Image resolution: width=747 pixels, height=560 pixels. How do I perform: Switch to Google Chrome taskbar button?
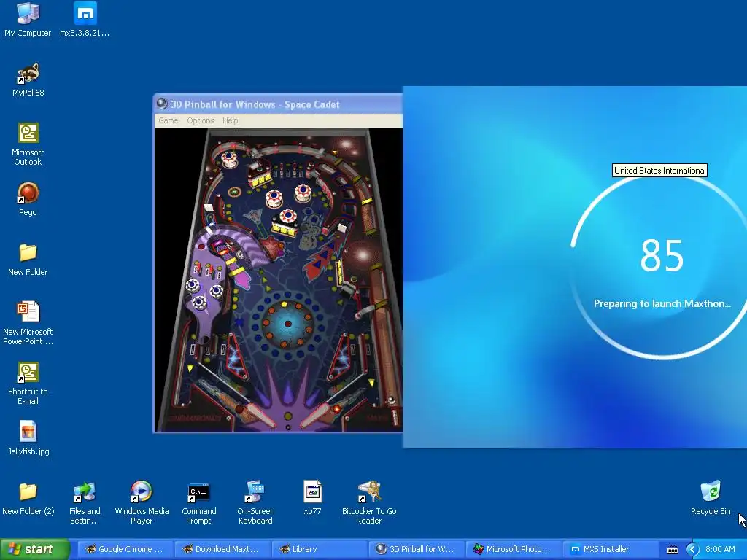pos(125,550)
